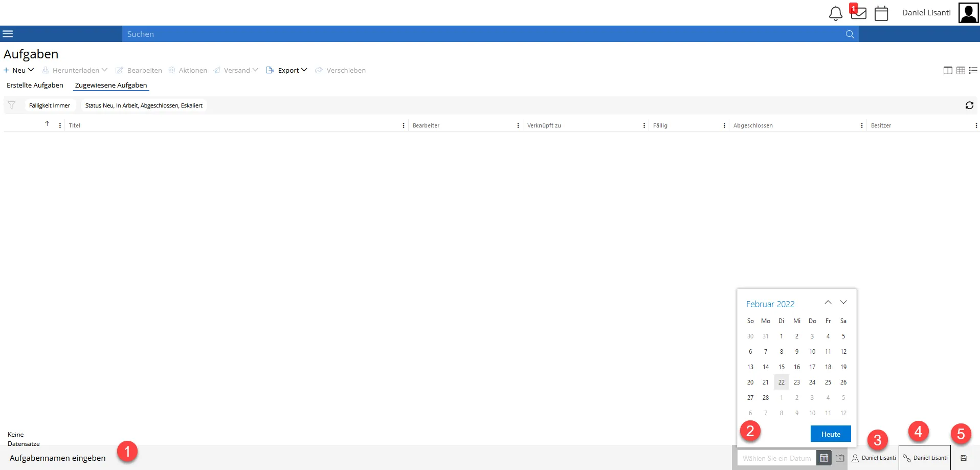Image resolution: width=980 pixels, height=470 pixels.
Task: Click the Verschieben toolbar button
Action: click(340, 70)
